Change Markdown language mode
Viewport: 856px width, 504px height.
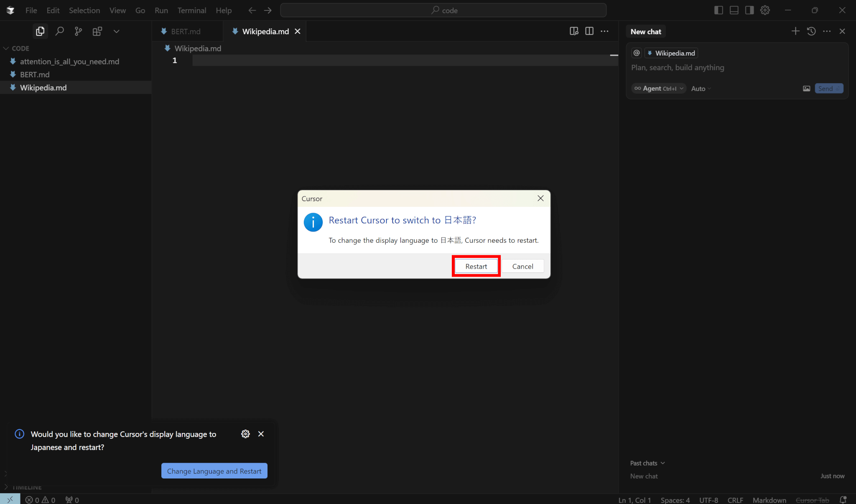(769, 500)
